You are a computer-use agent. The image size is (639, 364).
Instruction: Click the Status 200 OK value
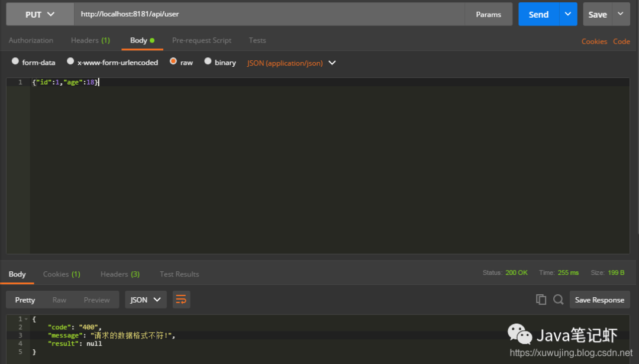(517, 272)
